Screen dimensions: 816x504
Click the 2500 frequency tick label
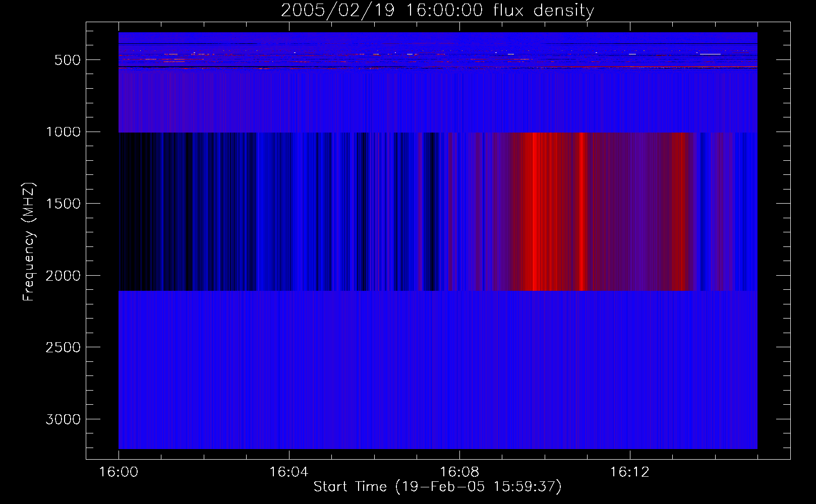63,348
